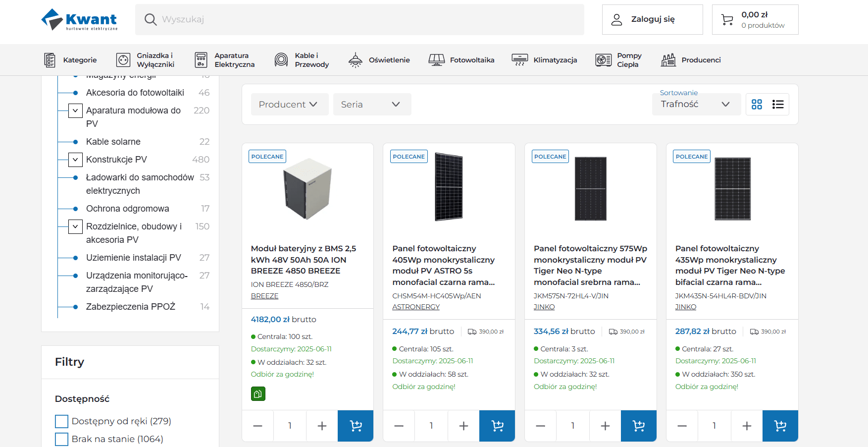Add ASTRO 5s 405Wp panel to cart

[x=497, y=426]
